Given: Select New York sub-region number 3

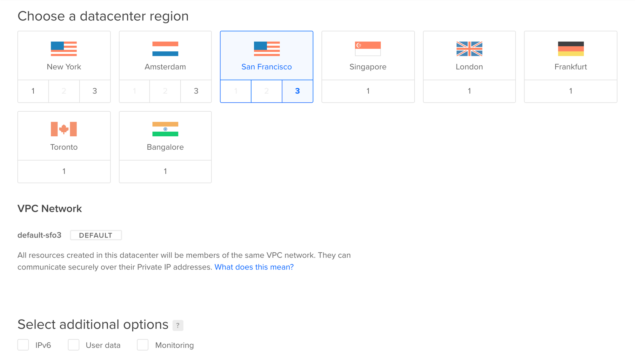Looking at the screenshot, I should tap(94, 91).
